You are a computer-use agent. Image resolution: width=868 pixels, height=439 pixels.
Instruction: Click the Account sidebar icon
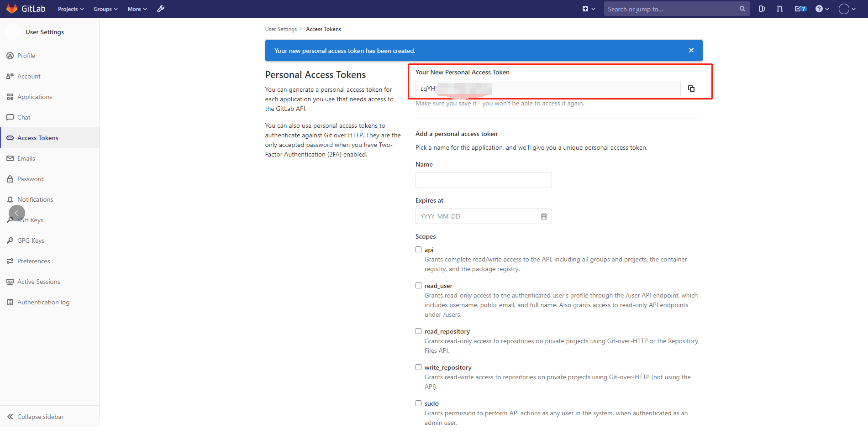[x=10, y=76]
